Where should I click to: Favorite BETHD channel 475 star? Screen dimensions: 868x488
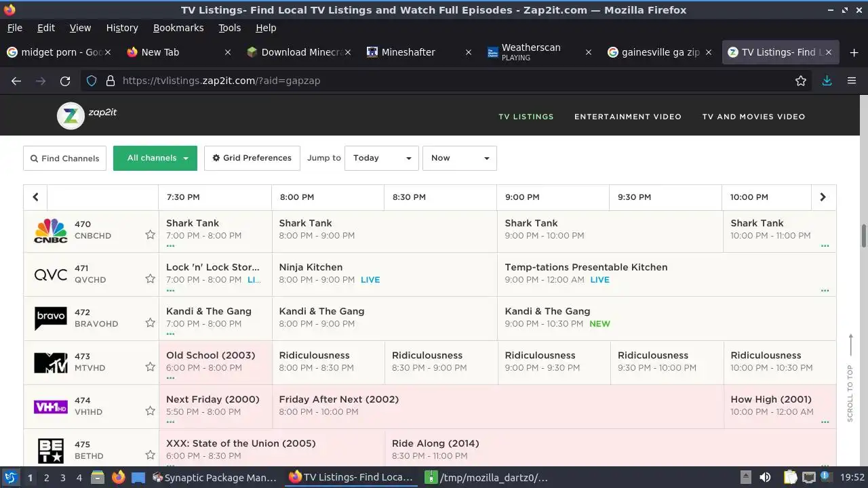click(x=150, y=455)
